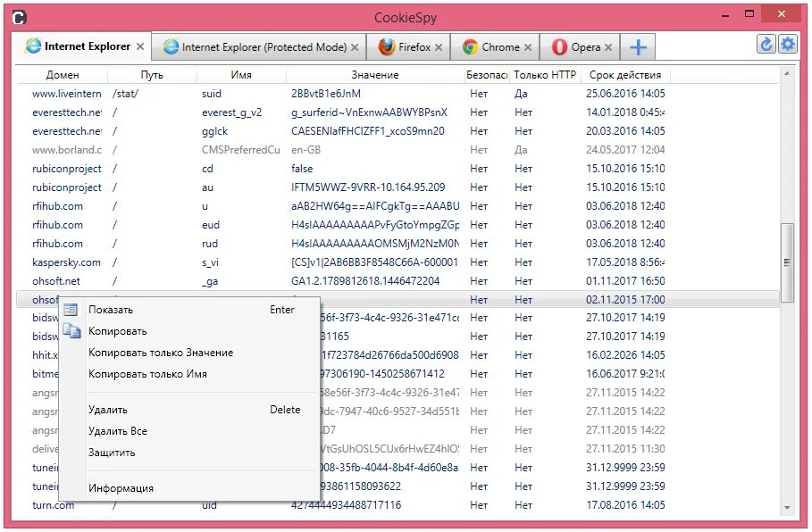
Task: Click the vertical scrollbar thumb
Action: [x=787, y=262]
